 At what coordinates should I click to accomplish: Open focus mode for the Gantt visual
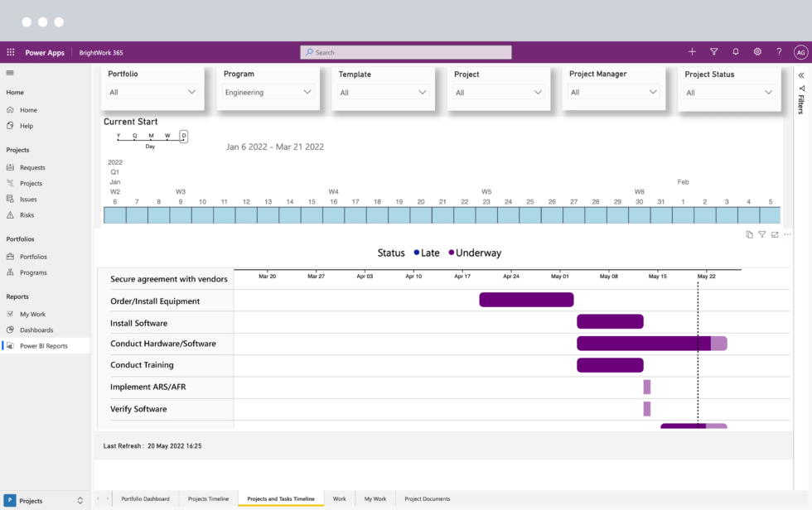774,233
